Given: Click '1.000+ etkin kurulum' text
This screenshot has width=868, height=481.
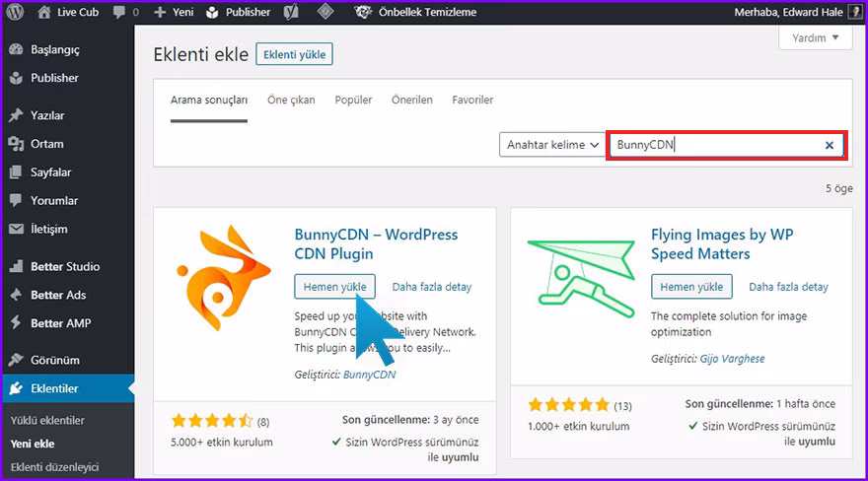Looking at the screenshot, I should click(578, 426).
